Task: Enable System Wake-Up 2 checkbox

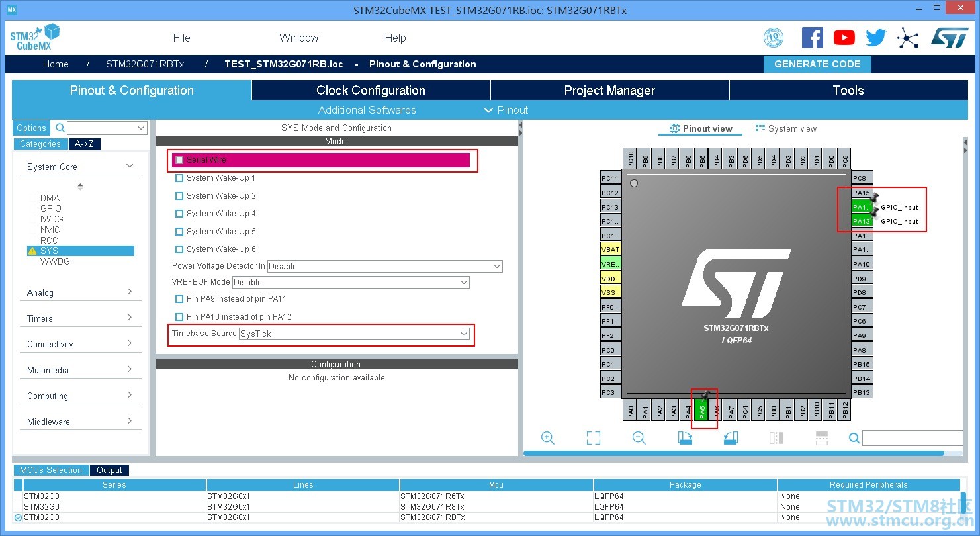Action: 179,196
